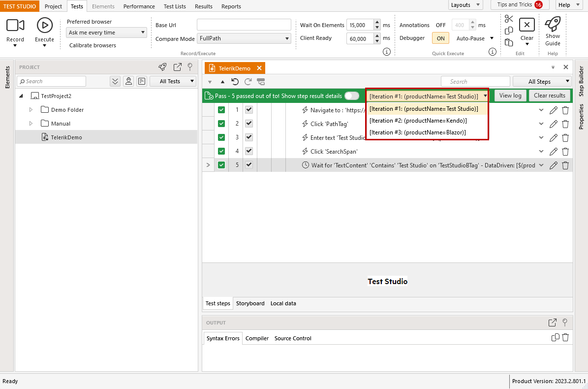Pin the Project panel

(190, 67)
